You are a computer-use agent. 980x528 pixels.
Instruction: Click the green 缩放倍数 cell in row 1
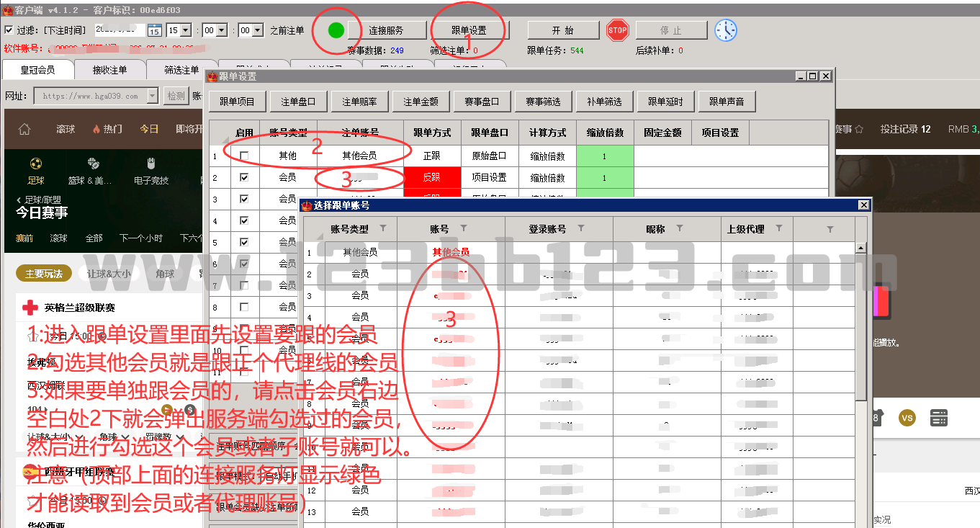tap(604, 156)
